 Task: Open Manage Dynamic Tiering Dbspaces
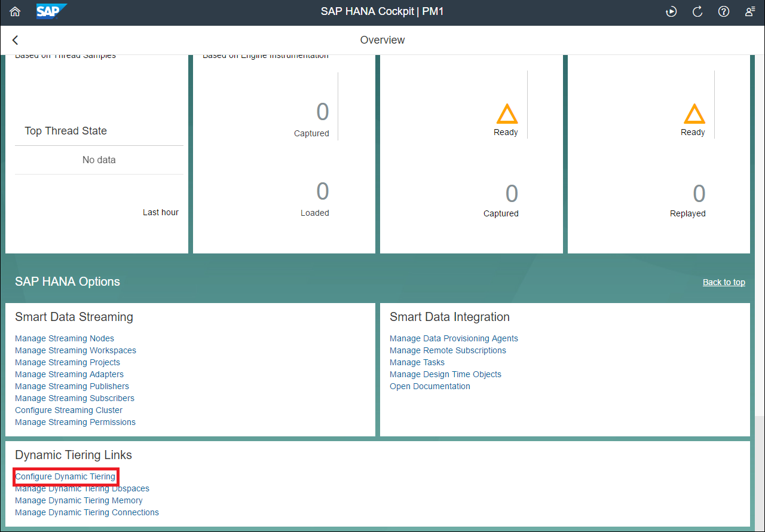pos(82,488)
